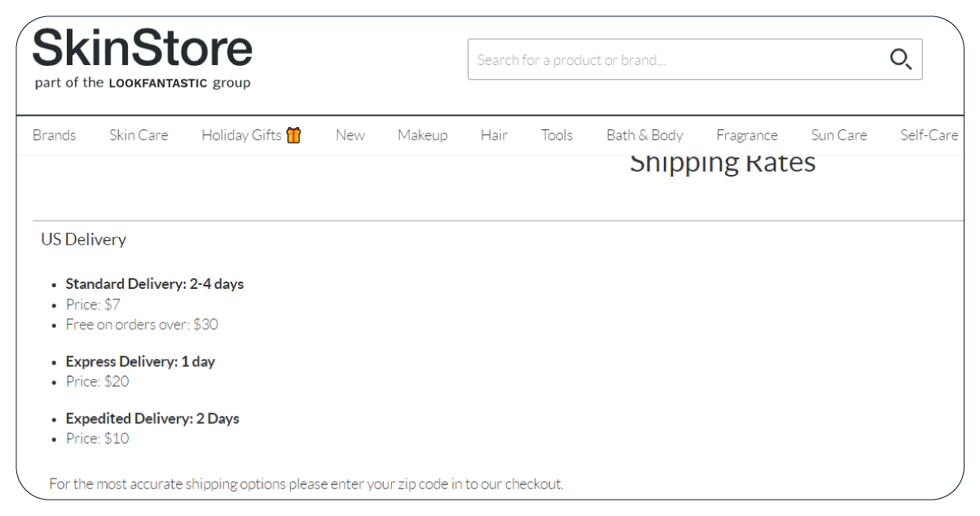
Task: Click the Express Delivery: 1 day text
Action: click(x=140, y=361)
